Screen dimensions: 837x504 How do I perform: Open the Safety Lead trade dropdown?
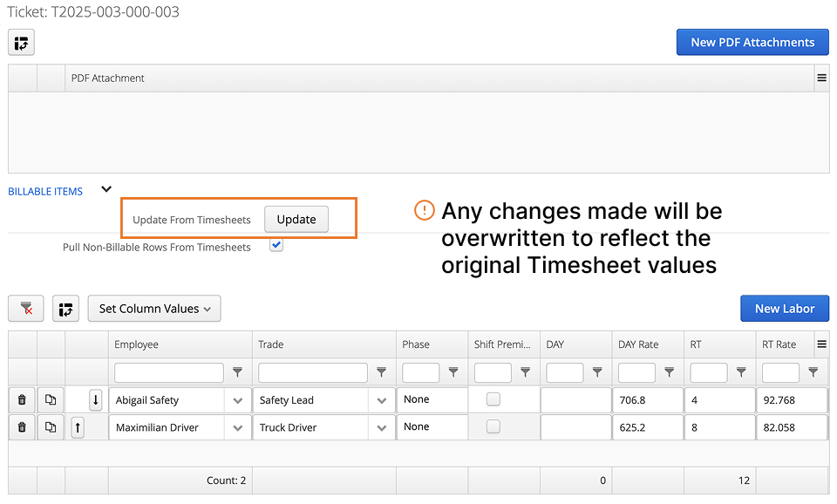382,400
